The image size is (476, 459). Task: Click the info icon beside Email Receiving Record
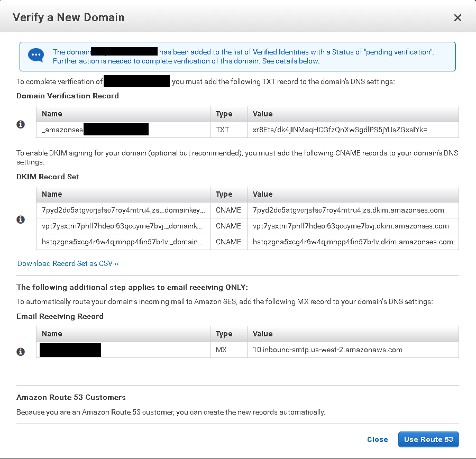[x=21, y=352]
